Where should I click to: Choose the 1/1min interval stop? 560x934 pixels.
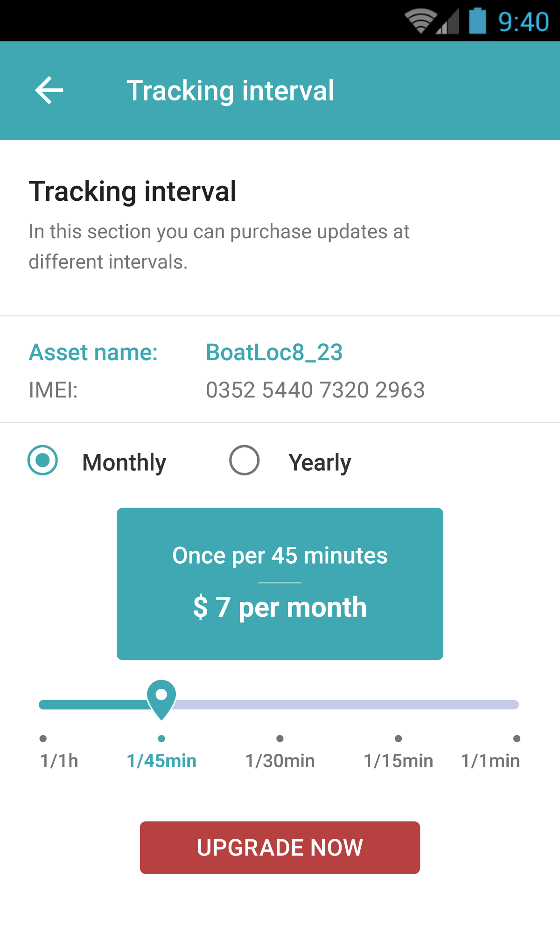tap(517, 738)
